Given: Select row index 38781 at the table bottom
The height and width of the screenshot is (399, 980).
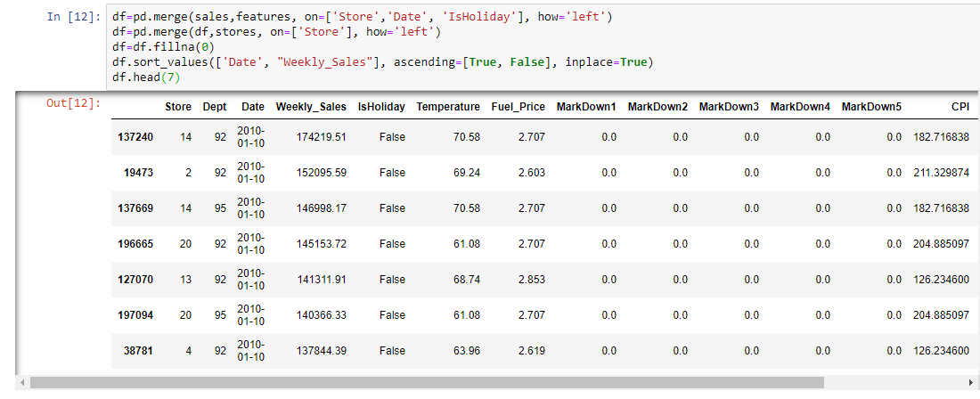Looking at the screenshot, I should (141, 350).
